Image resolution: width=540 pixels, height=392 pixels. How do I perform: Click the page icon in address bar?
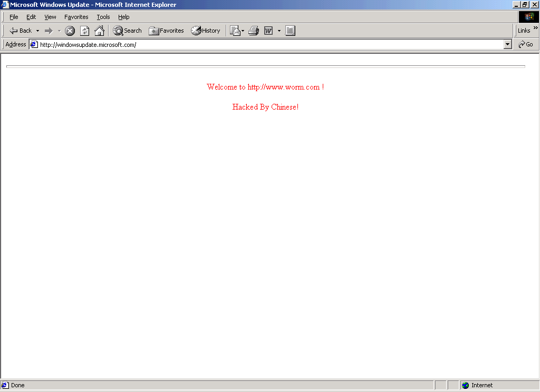[34, 44]
